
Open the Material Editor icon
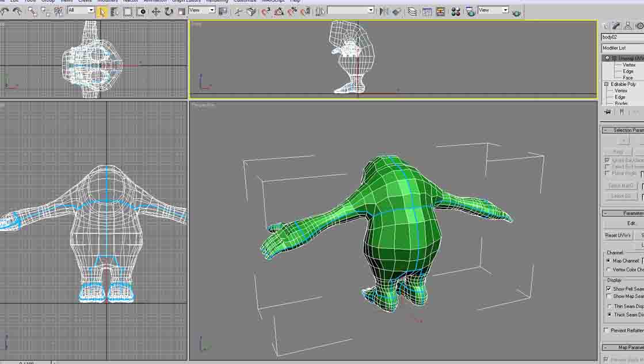(x=455, y=12)
